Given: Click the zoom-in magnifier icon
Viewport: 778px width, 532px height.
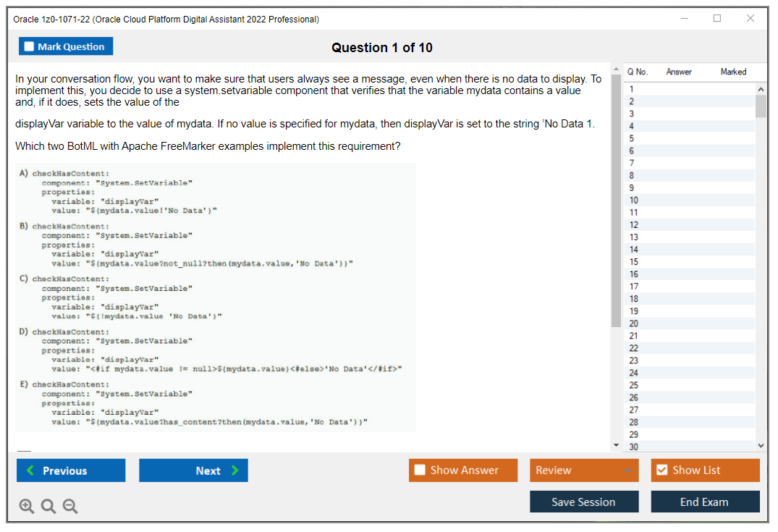Looking at the screenshot, I should tap(26, 506).
